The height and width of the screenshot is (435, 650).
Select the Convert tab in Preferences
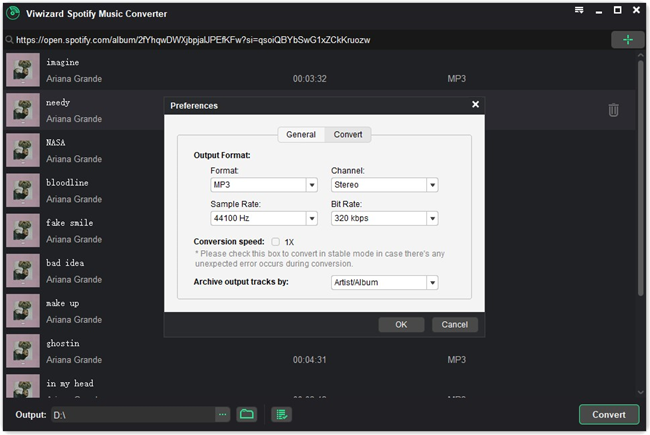[348, 134]
